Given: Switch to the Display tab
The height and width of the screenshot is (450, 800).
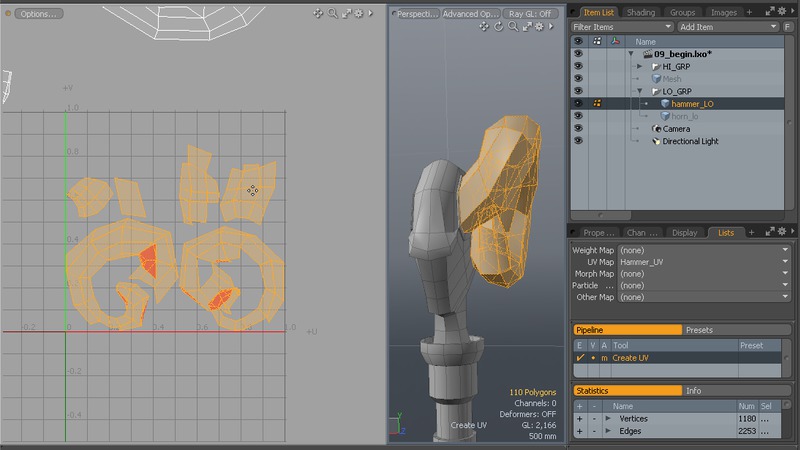Looking at the screenshot, I should (685, 232).
